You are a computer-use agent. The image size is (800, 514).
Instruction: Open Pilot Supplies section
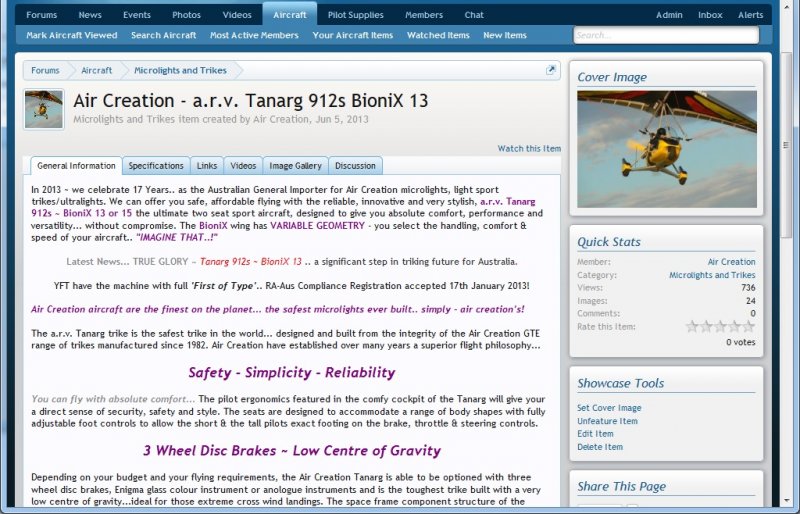[356, 15]
